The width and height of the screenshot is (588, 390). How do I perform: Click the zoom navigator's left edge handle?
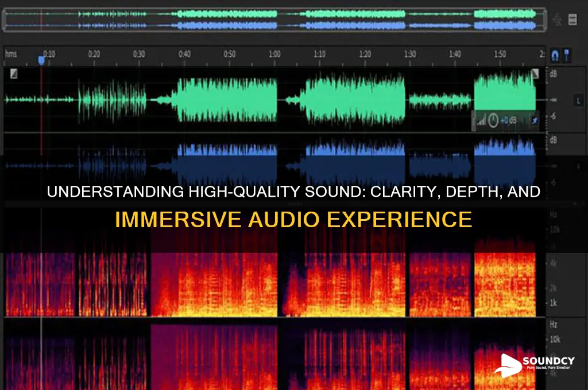pos(5,20)
